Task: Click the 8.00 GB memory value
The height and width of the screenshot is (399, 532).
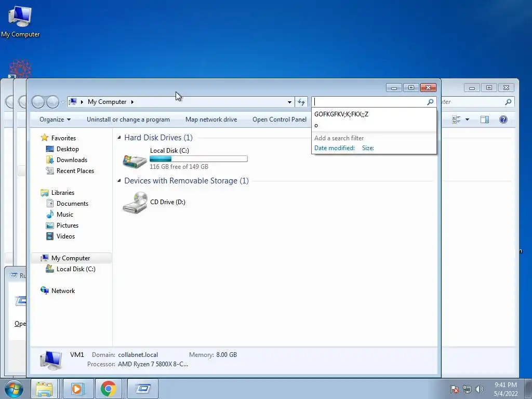Action: point(227,354)
